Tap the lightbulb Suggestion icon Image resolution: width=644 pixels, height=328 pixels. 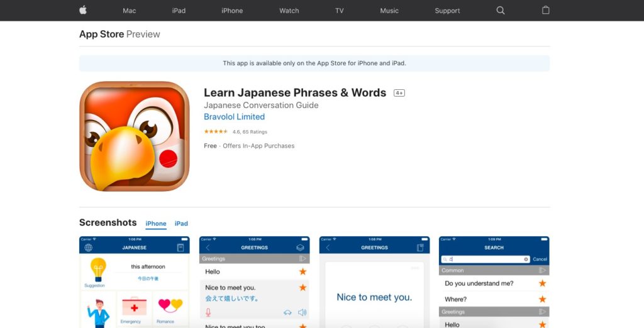[97, 270]
